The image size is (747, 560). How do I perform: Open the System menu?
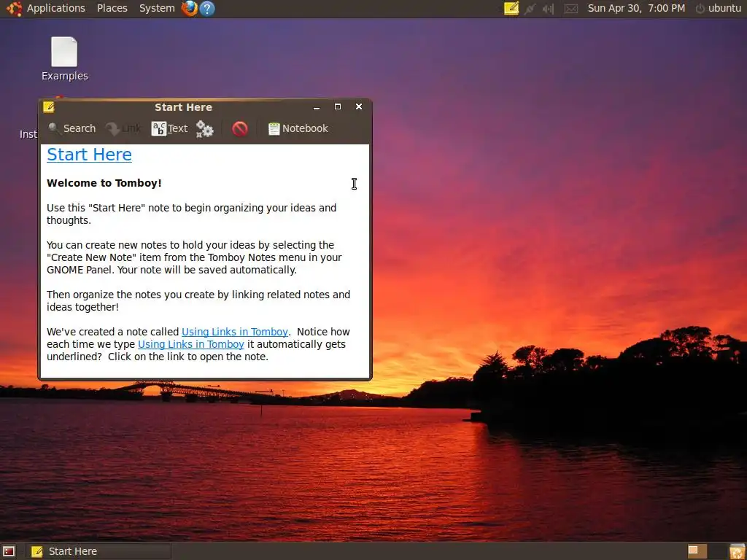(157, 8)
